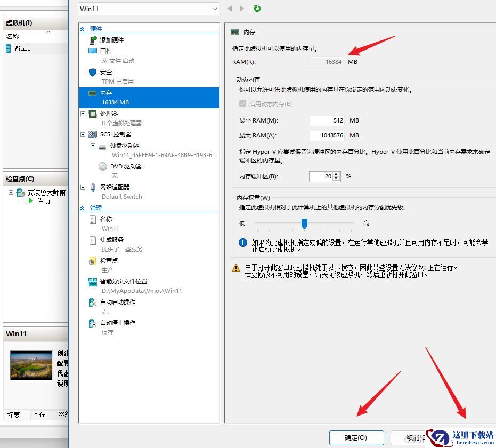Image resolution: width=496 pixels, height=448 pixels.
Task: Select the TPM 已启用 text
Action: 118,82
